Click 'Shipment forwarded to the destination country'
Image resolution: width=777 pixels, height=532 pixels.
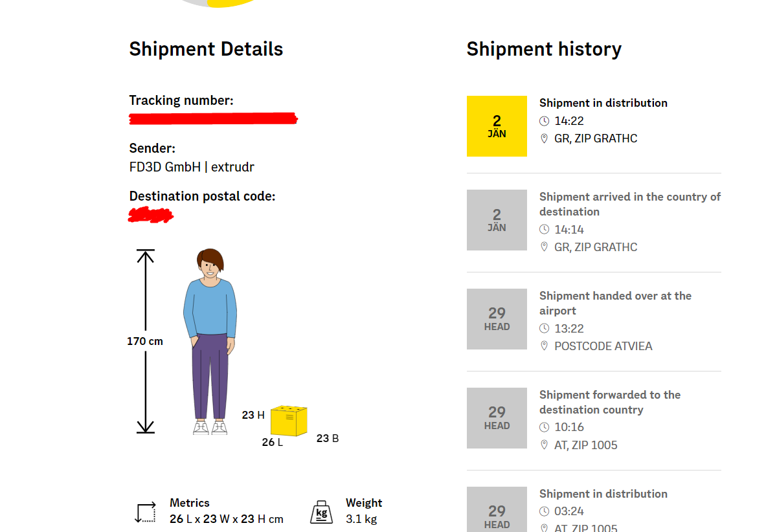(610, 402)
